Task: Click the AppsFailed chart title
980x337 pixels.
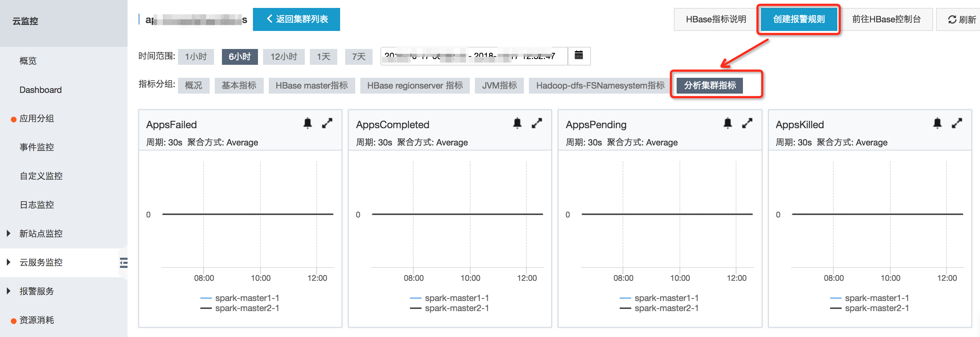Action: click(171, 125)
